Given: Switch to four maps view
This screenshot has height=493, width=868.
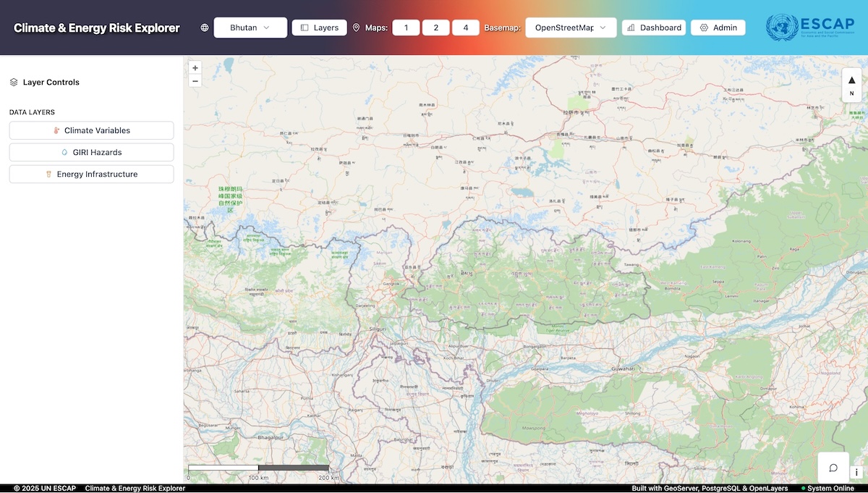Looking at the screenshot, I should point(466,28).
